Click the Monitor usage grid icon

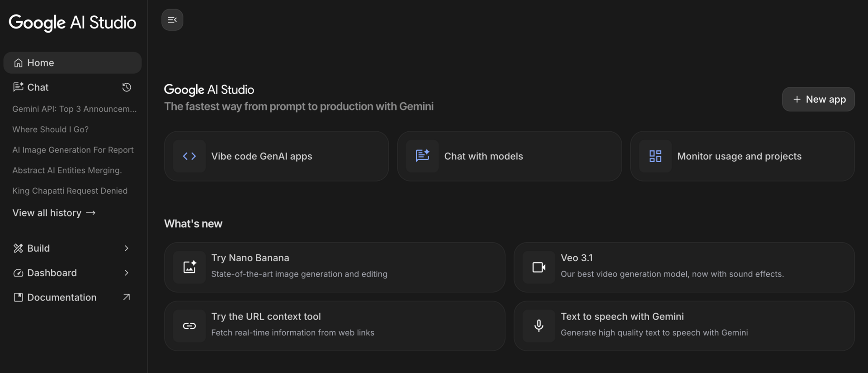click(x=655, y=156)
